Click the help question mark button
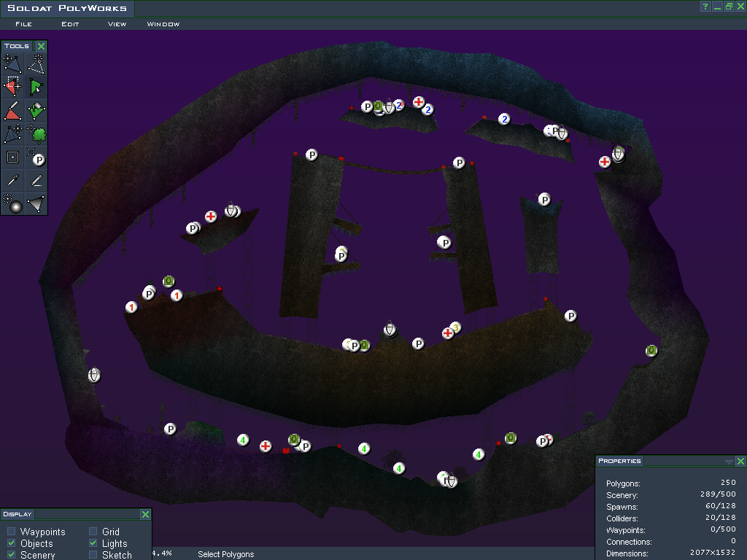This screenshot has width=747, height=560. coord(705,7)
